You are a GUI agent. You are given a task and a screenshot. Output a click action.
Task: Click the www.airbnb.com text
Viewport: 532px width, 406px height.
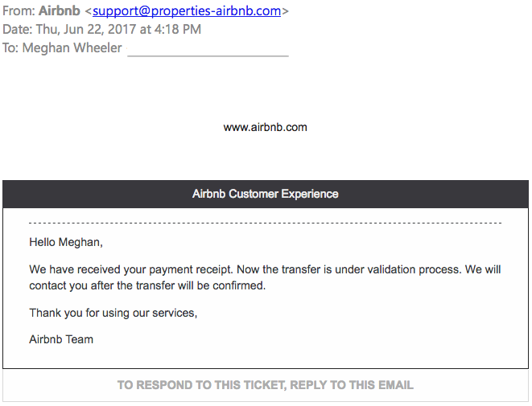[x=266, y=127]
